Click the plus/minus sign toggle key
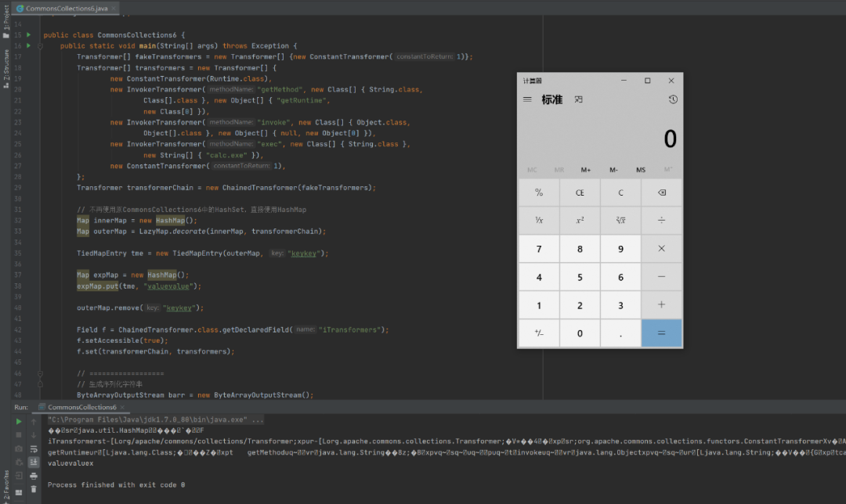Screen dimensions: 846x504 coord(539,333)
